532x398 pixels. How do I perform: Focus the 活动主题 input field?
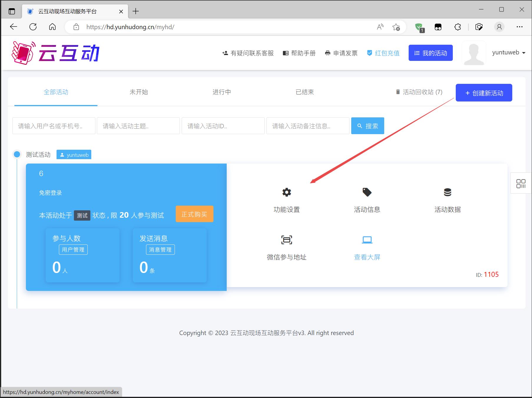138,126
